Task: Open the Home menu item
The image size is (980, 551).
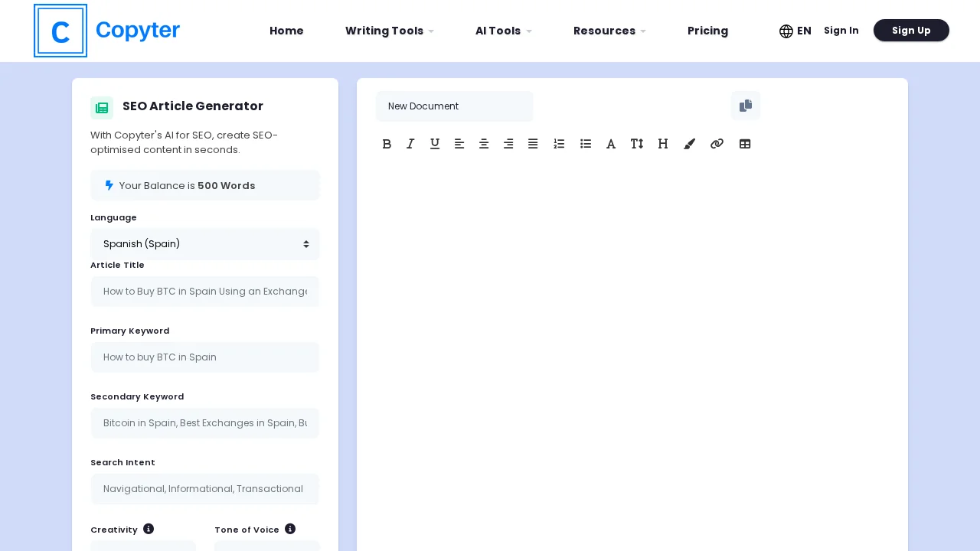Action: point(286,31)
